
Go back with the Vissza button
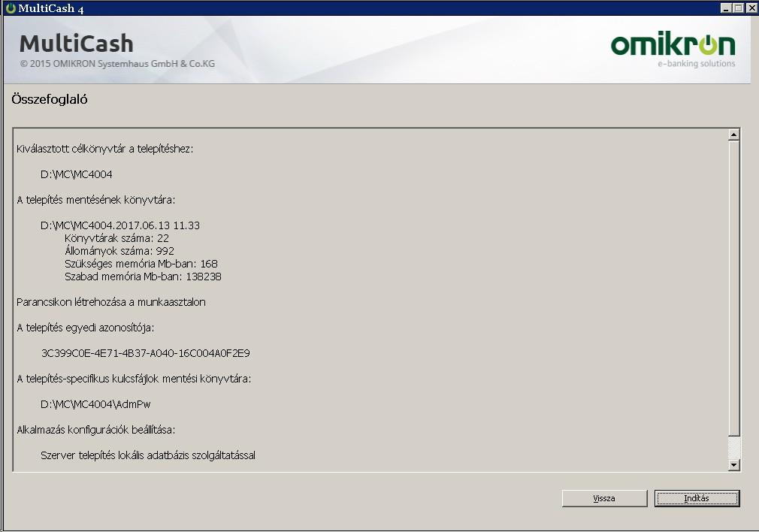(604, 498)
